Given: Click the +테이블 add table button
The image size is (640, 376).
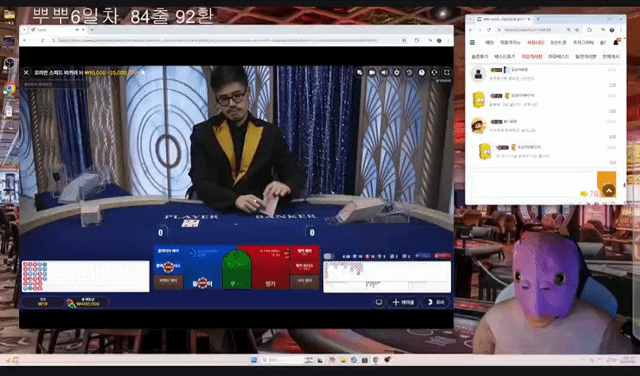Looking at the screenshot, I should point(403,302).
